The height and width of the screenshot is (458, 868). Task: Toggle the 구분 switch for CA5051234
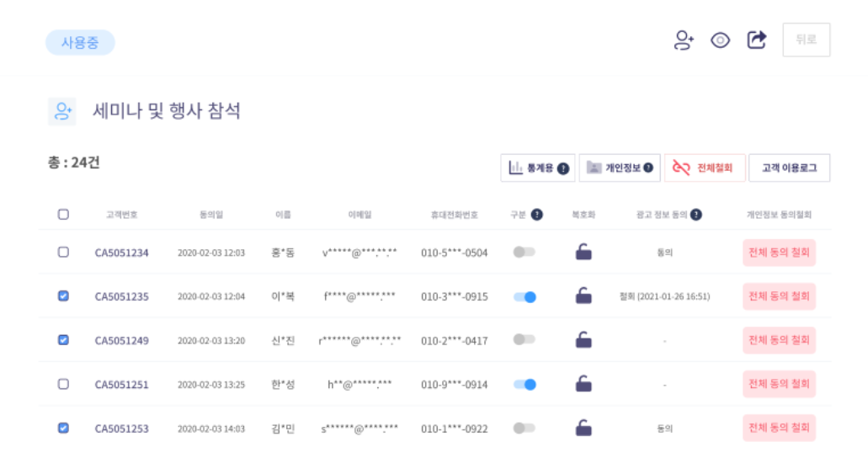click(x=525, y=252)
